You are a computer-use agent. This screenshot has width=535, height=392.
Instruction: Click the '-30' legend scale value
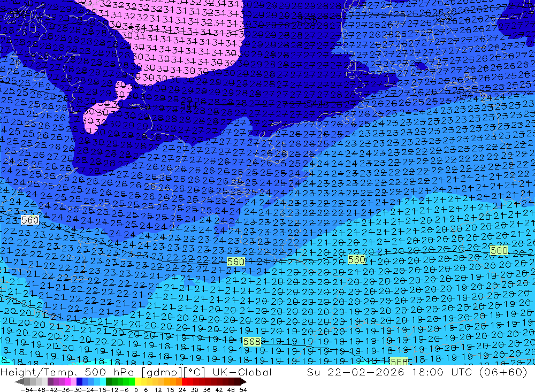pos(77,390)
